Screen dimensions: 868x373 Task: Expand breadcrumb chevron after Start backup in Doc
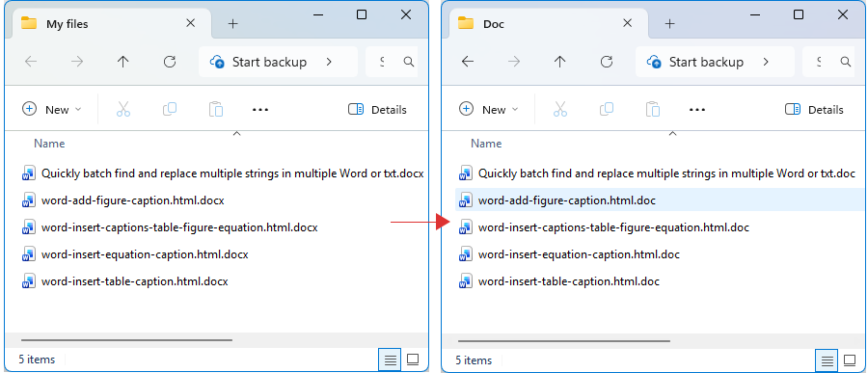coord(766,62)
